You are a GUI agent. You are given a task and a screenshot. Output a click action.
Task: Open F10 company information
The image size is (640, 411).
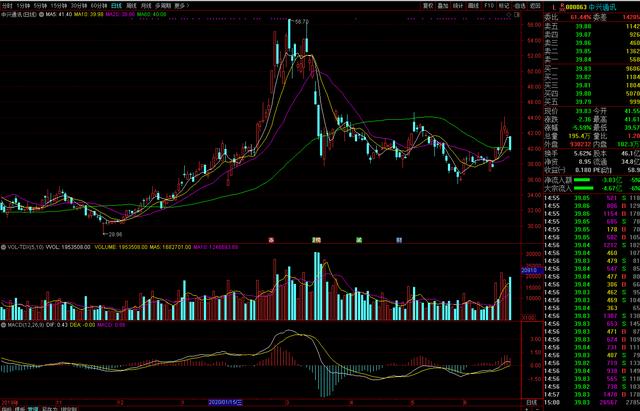point(489,6)
